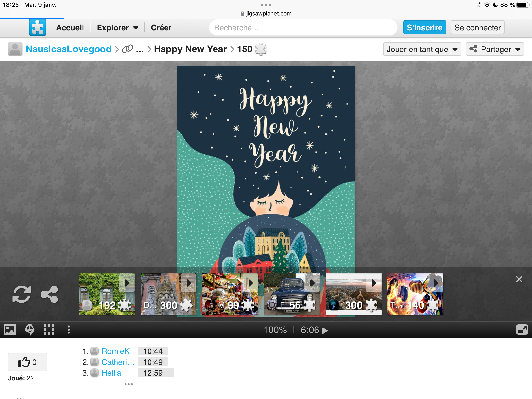Click the S'inscrire button
The width and height of the screenshot is (532, 399).
(x=424, y=28)
